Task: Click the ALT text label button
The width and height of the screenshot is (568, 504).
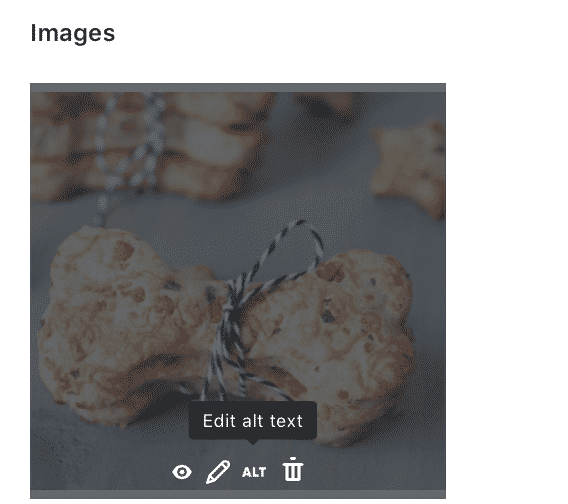Action: point(254,472)
